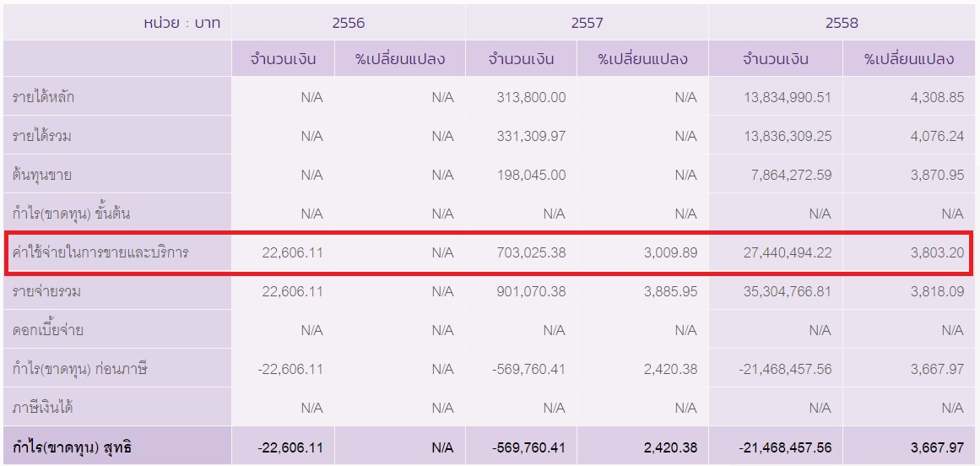Click the 3,009.89 percent change cell
The image size is (980, 466).
(665, 252)
